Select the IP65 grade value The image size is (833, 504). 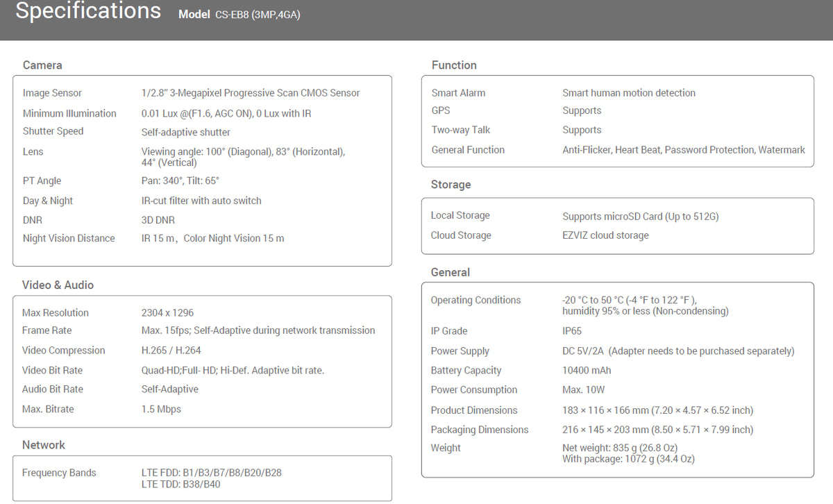572,331
